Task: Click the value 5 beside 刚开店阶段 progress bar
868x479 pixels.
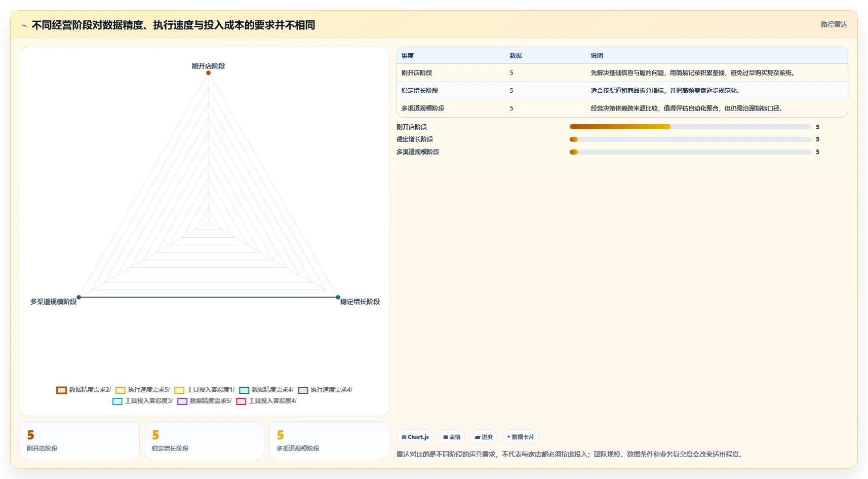Action: pyautogui.click(x=817, y=127)
